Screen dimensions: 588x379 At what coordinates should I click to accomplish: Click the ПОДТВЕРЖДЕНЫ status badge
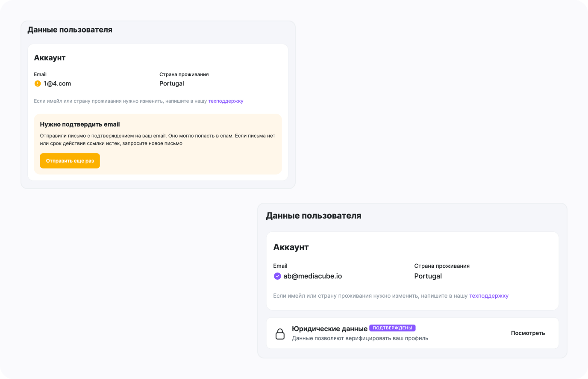pyautogui.click(x=392, y=328)
